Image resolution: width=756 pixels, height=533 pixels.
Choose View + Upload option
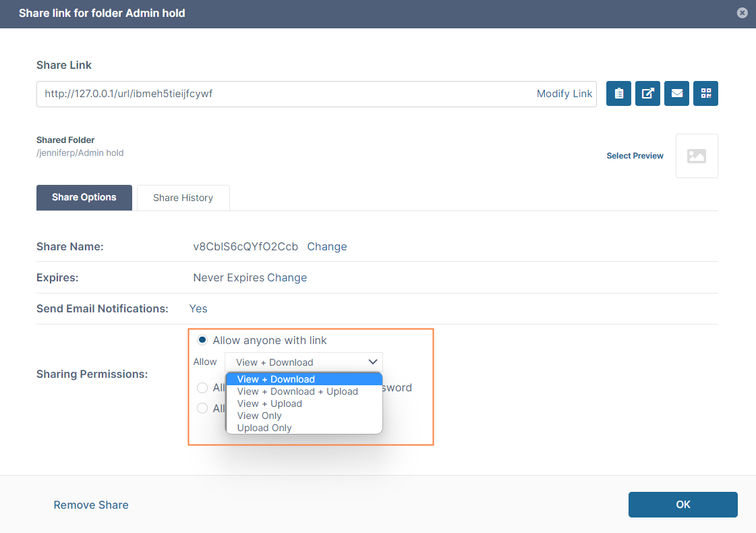coord(270,403)
